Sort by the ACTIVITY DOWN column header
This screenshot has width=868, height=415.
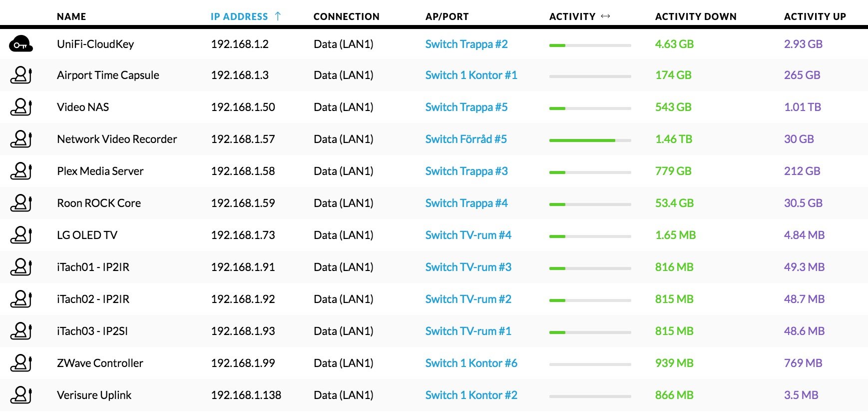696,16
